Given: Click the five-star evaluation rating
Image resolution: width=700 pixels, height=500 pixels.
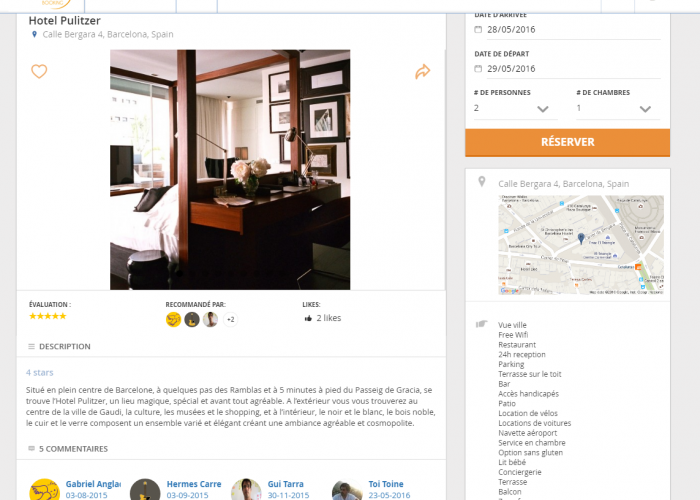Looking at the screenshot, I should pos(48,316).
